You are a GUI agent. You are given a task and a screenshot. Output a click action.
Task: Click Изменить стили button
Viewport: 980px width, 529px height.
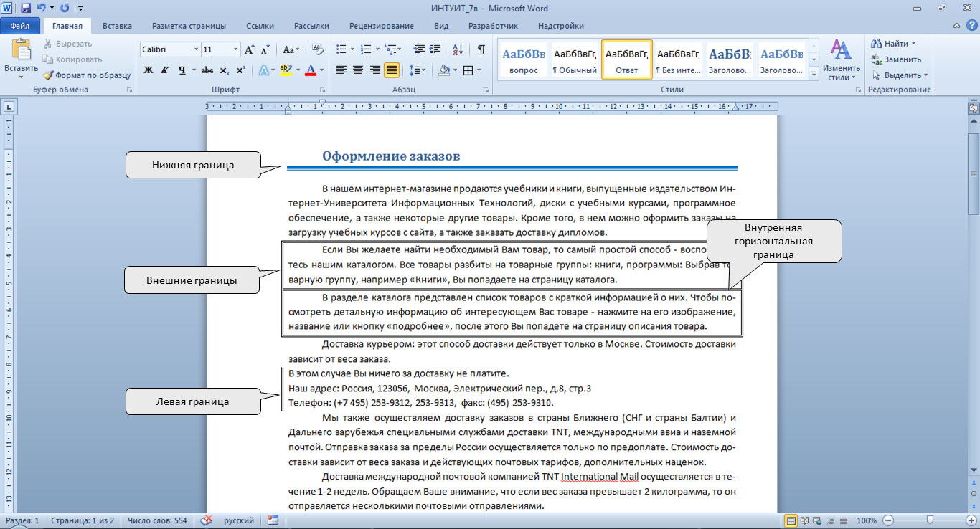(841, 60)
